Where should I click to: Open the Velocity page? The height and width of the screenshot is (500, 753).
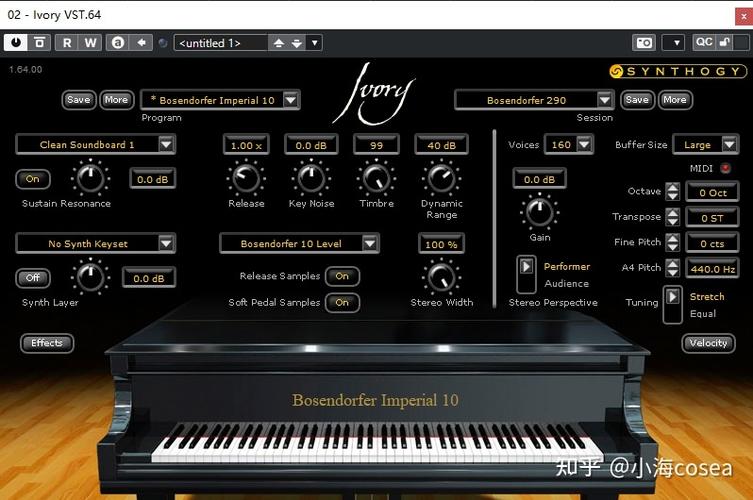(708, 343)
